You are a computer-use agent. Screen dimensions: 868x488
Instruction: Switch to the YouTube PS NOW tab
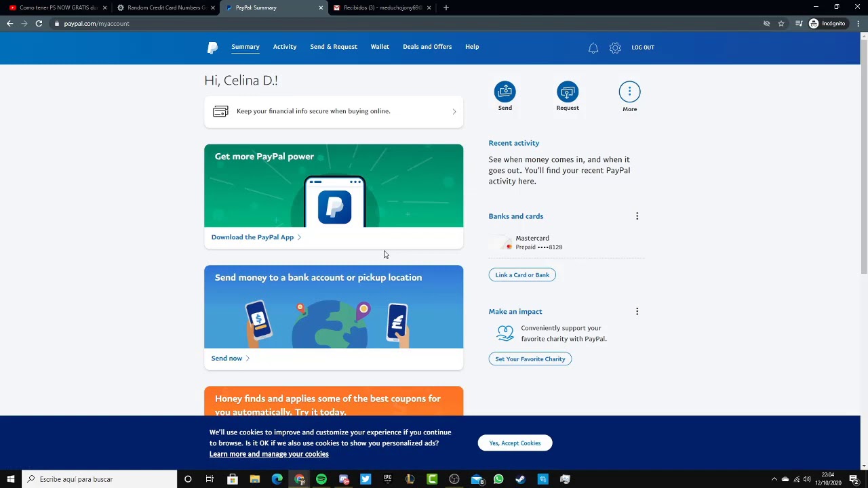tap(58, 7)
